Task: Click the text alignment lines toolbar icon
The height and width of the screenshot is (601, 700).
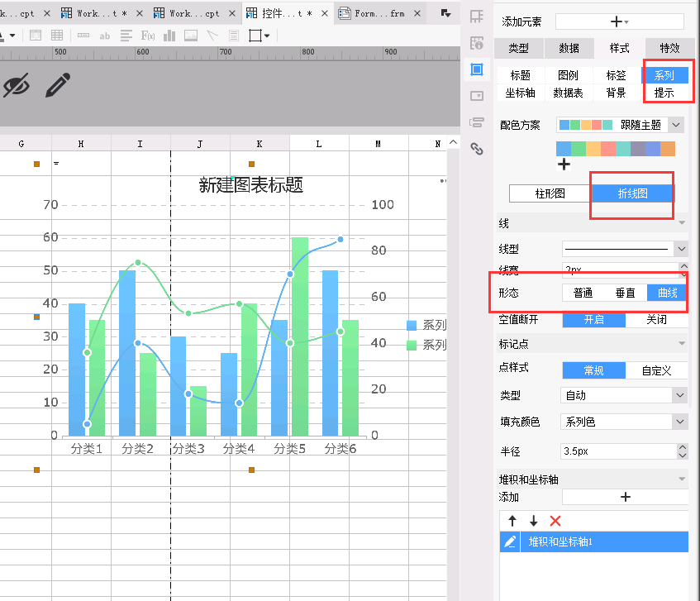Action: pos(126,36)
